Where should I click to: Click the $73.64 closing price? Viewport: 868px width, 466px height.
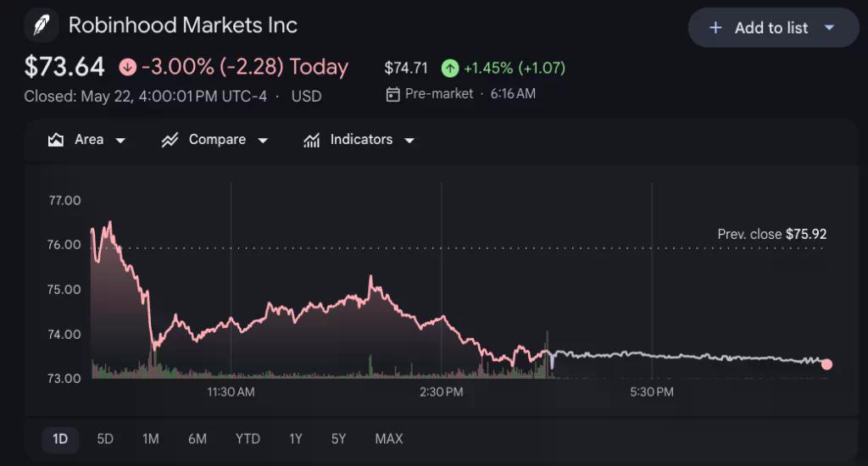[x=64, y=67]
